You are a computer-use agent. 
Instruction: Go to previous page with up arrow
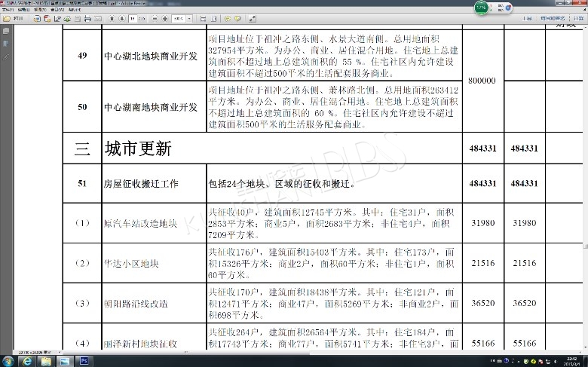coord(112,18)
